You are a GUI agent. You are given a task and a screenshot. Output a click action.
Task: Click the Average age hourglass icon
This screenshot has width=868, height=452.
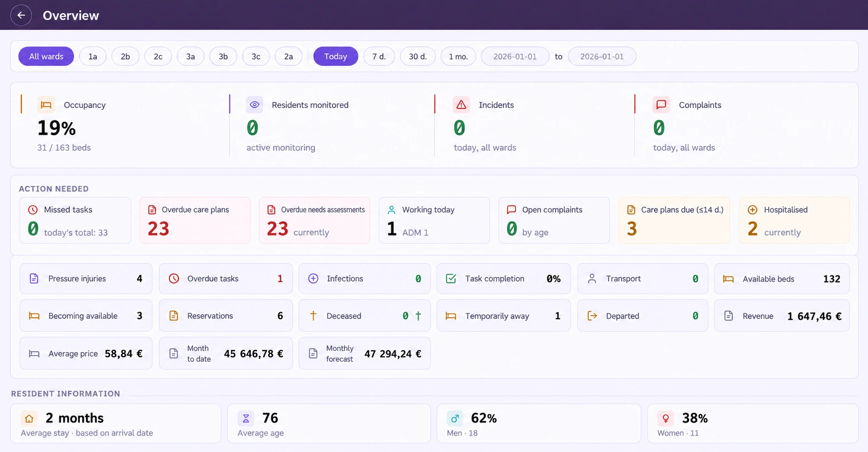tap(246, 418)
